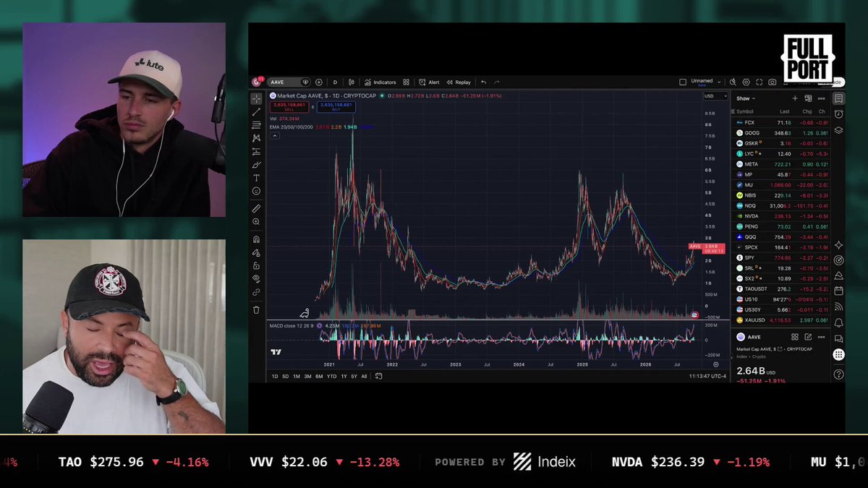Screen dimensions: 868x488
Task: Toggle the magnet snapping mode
Action: click(x=256, y=239)
